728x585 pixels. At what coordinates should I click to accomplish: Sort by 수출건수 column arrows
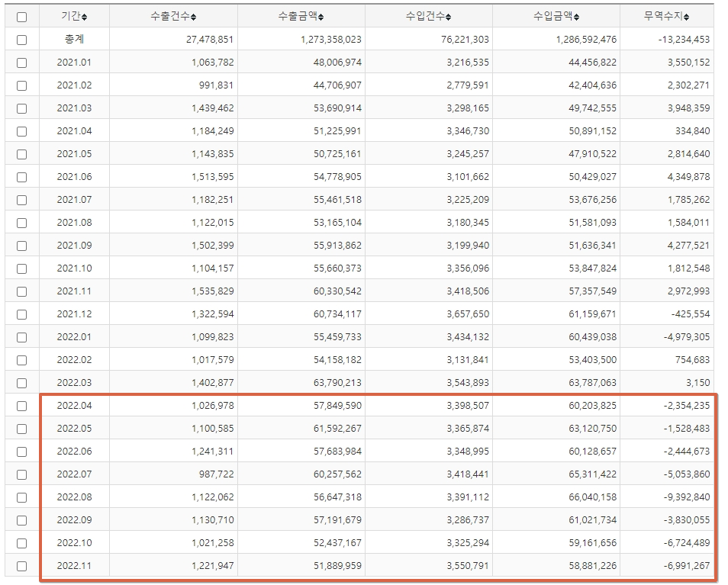[194, 18]
